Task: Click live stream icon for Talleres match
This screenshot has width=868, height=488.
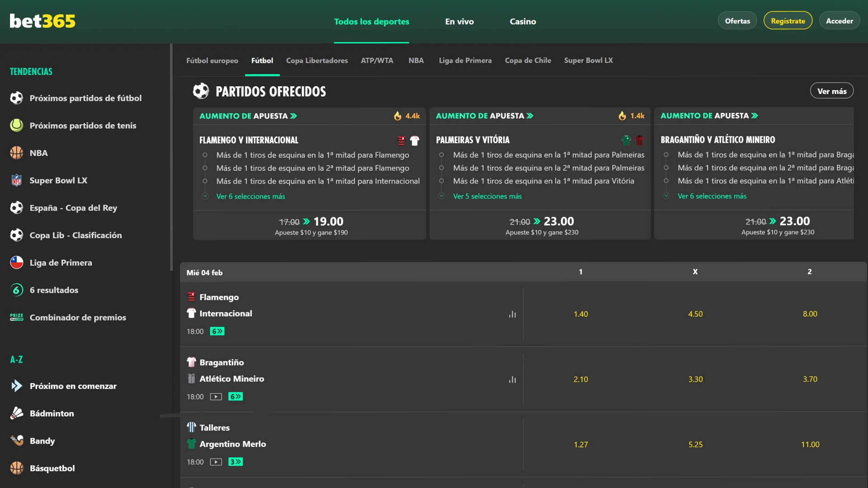Action: [x=216, y=462]
